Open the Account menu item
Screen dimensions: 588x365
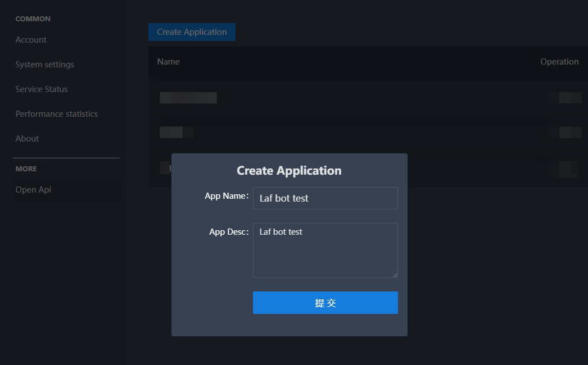(31, 40)
